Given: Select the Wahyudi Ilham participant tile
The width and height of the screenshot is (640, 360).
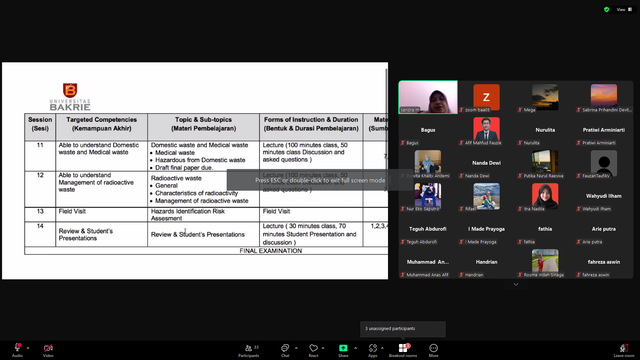Looking at the screenshot, I should click(604, 196).
